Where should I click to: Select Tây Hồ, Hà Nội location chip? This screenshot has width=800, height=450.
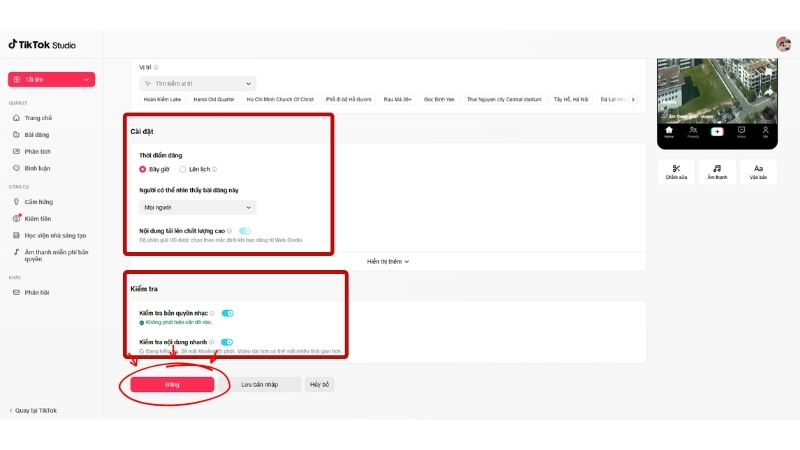click(x=571, y=99)
